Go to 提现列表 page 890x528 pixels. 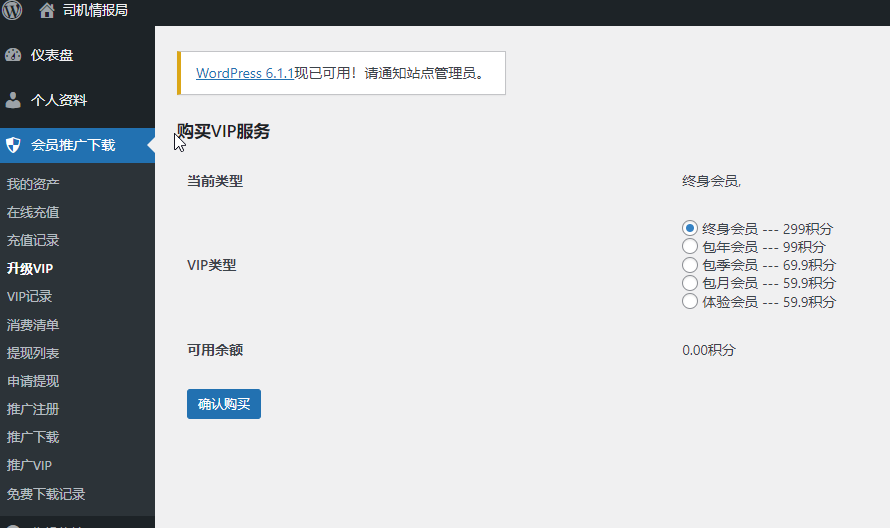(x=33, y=353)
